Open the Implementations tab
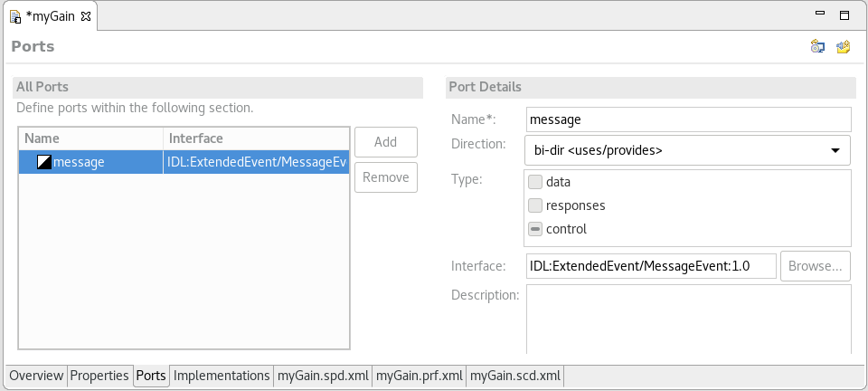 (222, 376)
